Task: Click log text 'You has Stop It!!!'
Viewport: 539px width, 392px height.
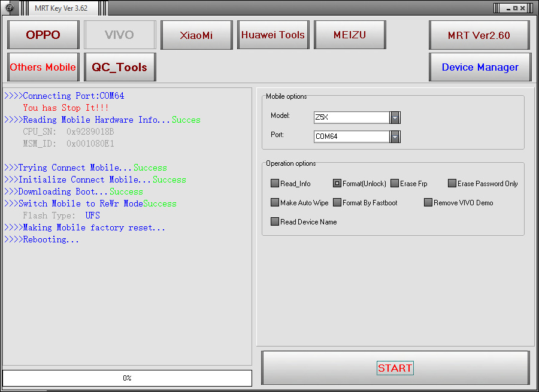Action: pos(66,108)
